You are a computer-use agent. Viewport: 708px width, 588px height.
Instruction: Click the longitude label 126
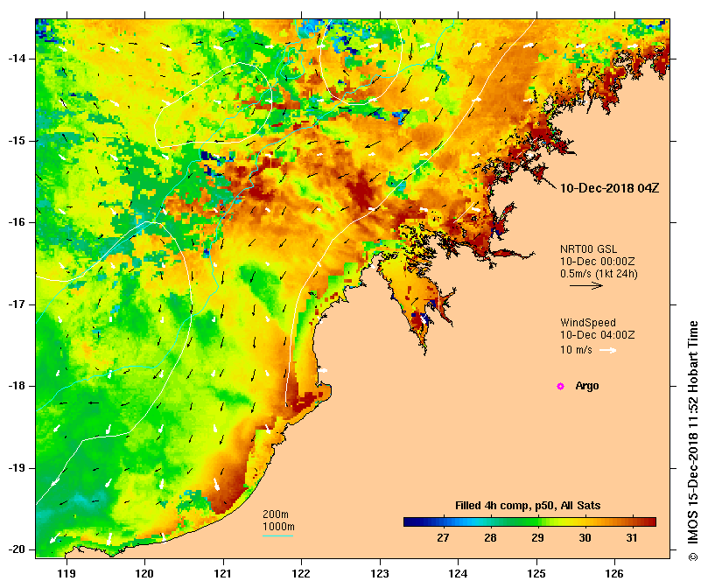coord(614,573)
